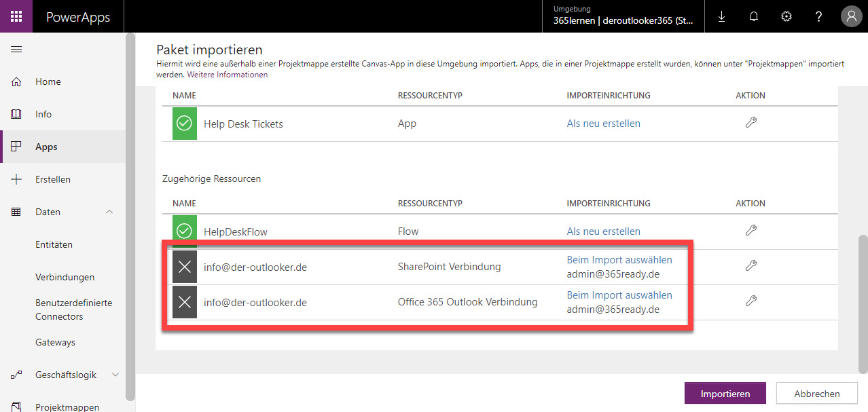The height and width of the screenshot is (412, 868).
Task: Click the Importieren button
Action: [x=725, y=394]
